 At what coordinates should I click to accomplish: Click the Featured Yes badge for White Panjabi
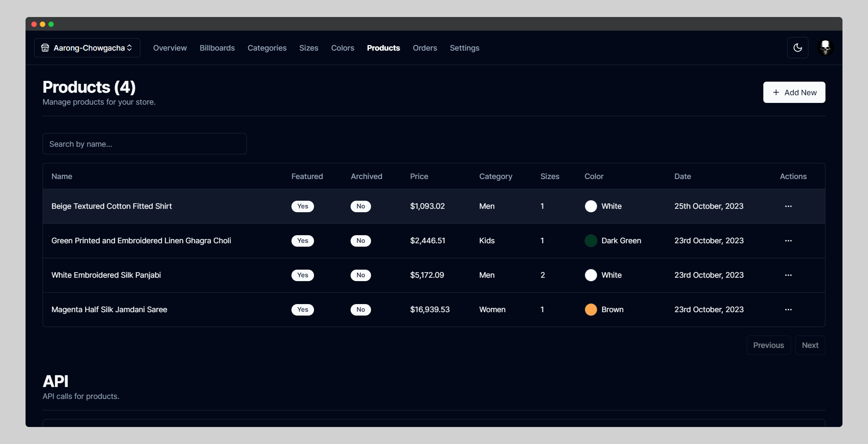[303, 275]
